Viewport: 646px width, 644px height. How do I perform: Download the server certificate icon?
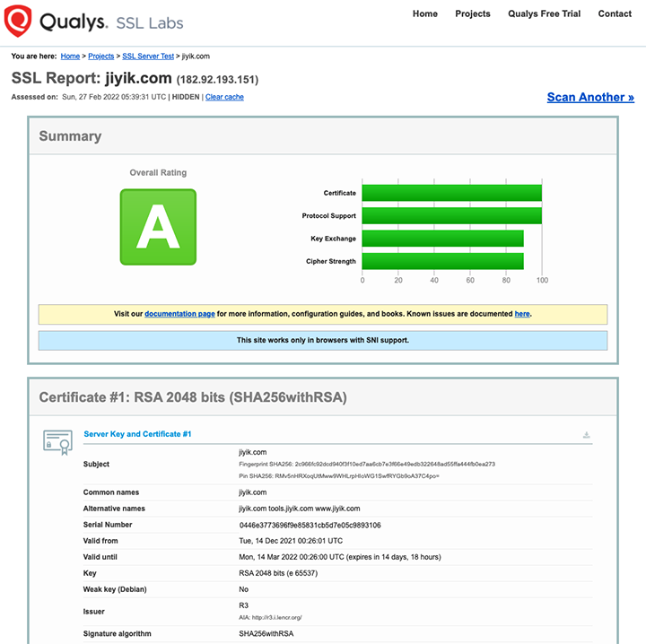pyautogui.click(x=586, y=435)
